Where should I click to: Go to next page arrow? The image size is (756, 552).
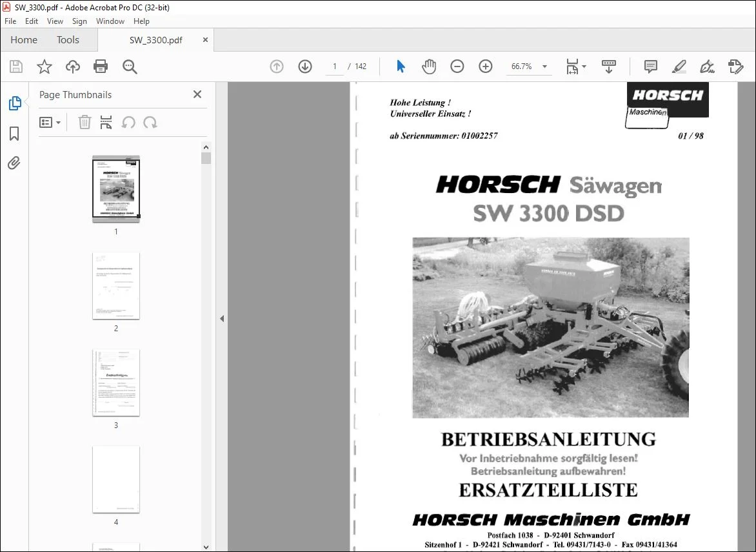305,66
